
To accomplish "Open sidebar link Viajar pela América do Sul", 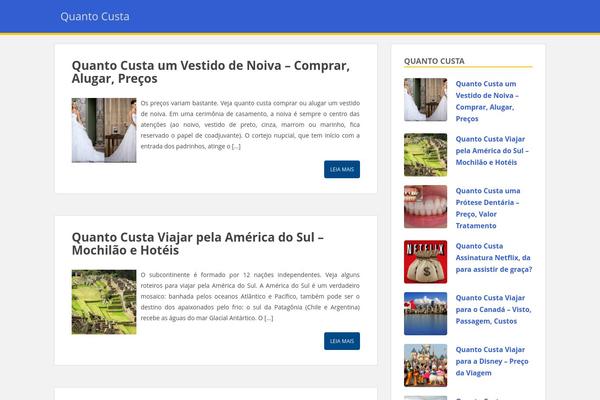I will point(492,151).
